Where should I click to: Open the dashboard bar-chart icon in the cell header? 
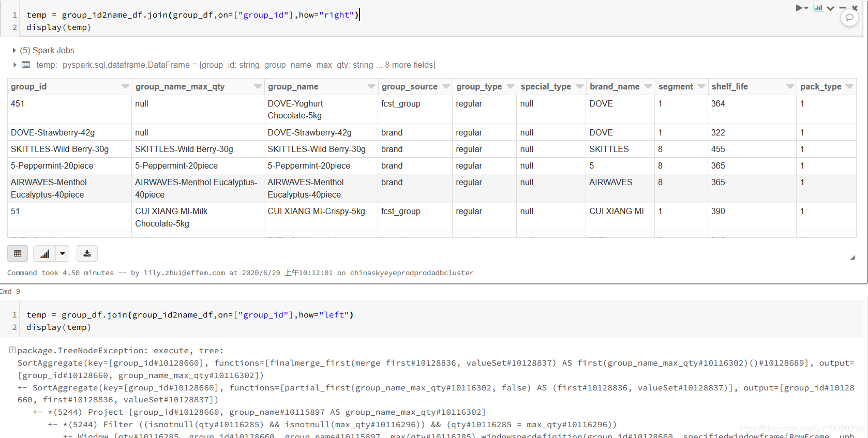click(x=818, y=8)
